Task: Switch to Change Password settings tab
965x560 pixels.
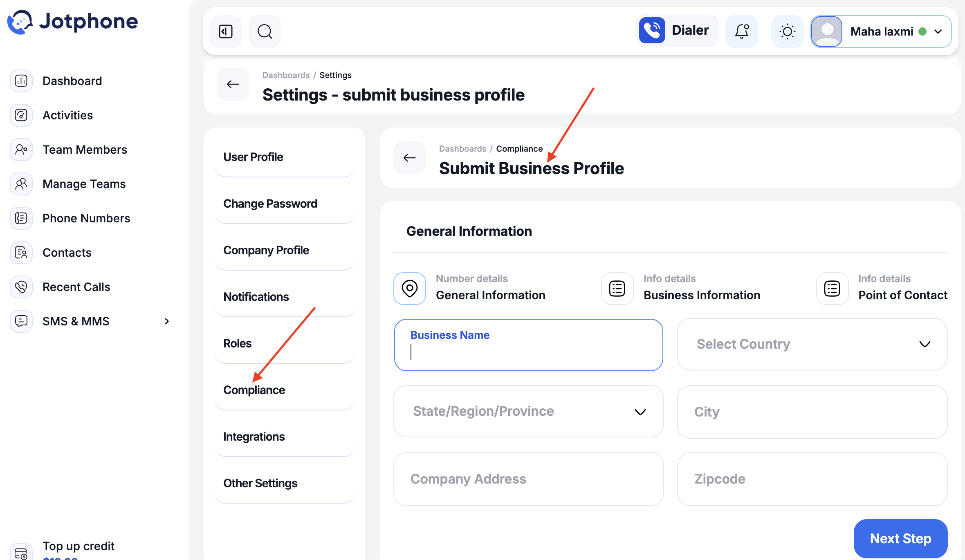Action: 285,204
